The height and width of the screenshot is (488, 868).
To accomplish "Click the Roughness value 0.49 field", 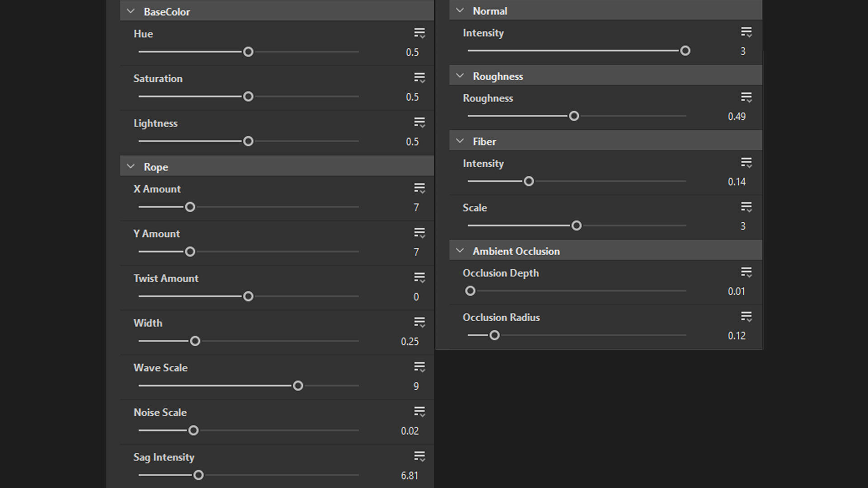I will [736, 117].
